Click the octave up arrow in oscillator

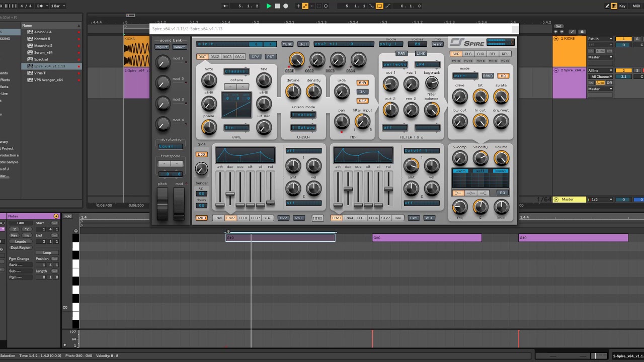click(243, 87)
